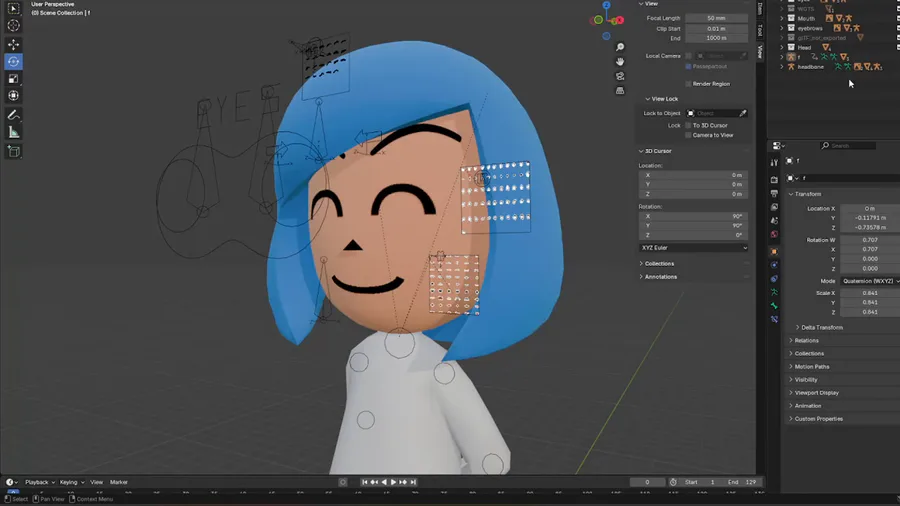Select the Move tool
The width and height of the screenshot is (900, 506).
tap(13, 44)
